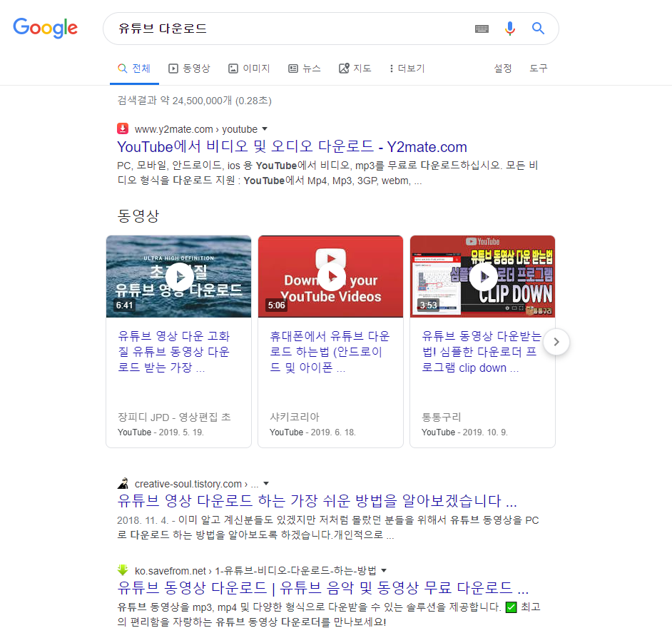Image resolution: width=672 pixels, height=643 pixels.
Task: Click the blue search magnifier button
Action: pos(538,29)
